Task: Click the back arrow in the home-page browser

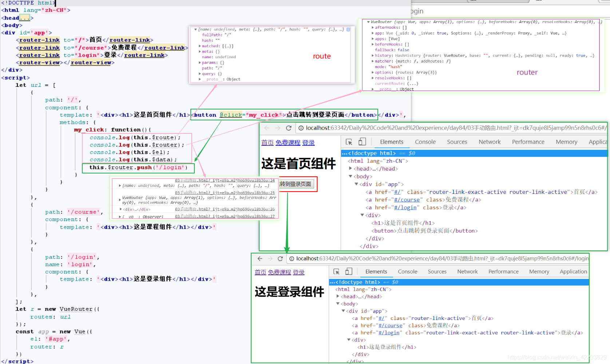Action: coord(267,128)
